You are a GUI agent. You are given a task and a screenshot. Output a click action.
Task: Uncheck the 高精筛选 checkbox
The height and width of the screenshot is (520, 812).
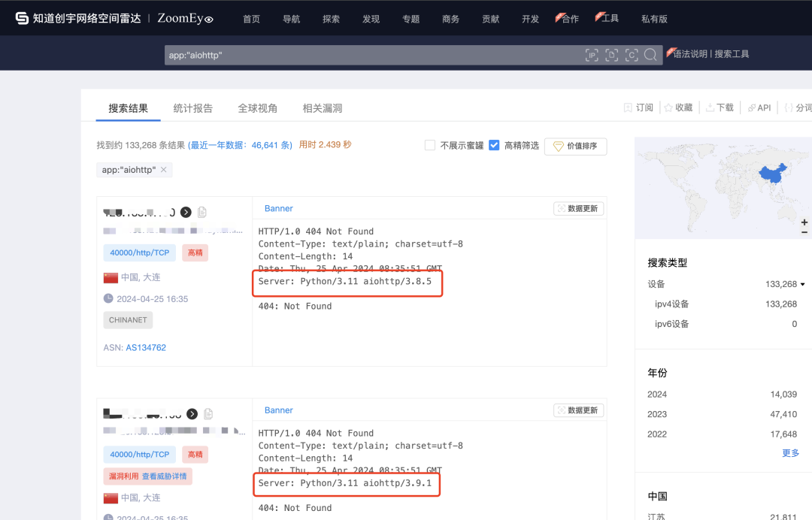(x=494, y=146)
